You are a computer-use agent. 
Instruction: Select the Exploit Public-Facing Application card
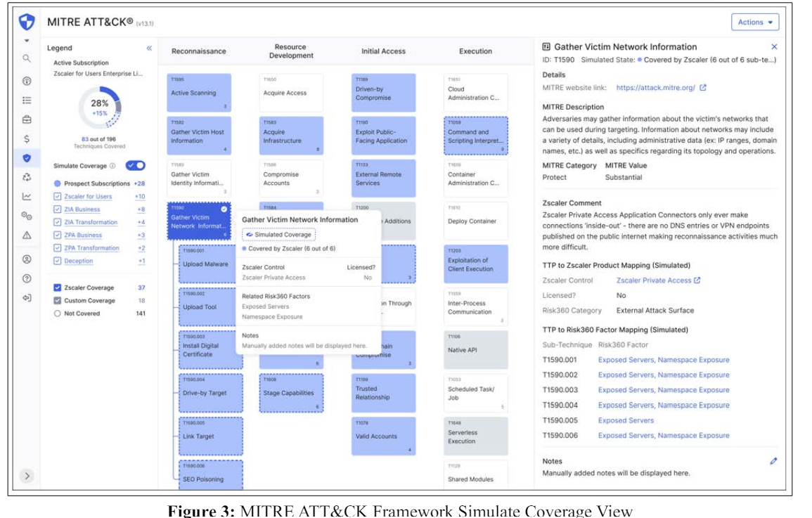(x=383, y=136)
